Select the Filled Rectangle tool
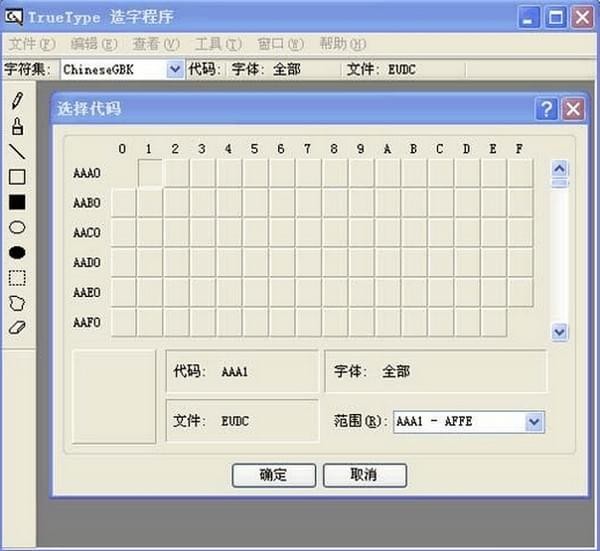The image size is (600, 551). 17,202
